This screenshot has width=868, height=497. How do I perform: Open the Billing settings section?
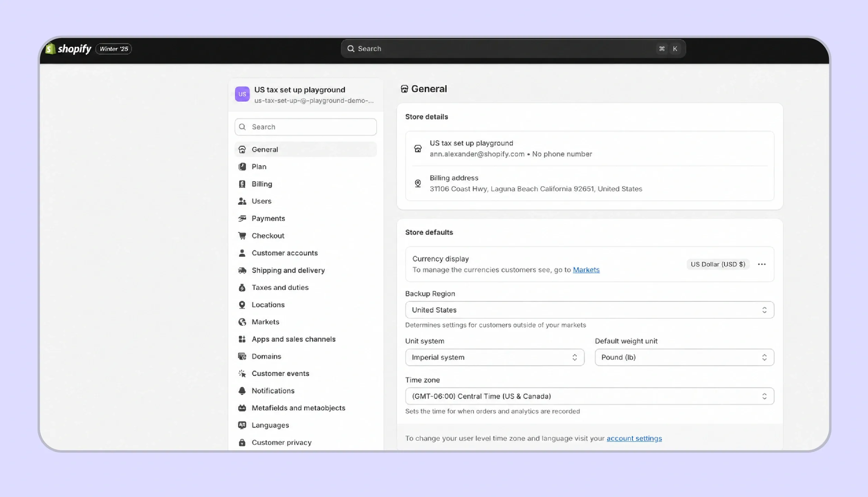[x=305, y=184]
